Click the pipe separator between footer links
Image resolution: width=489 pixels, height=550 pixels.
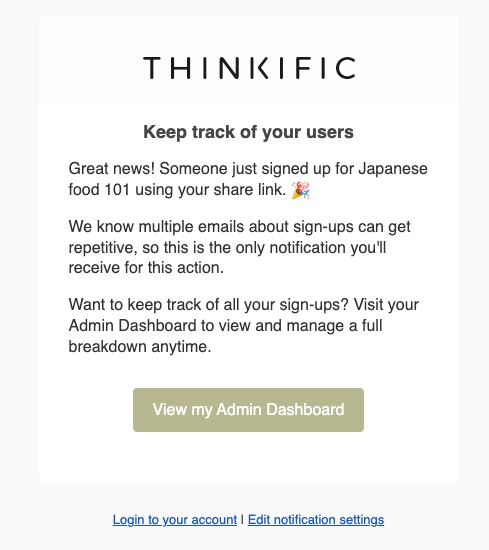(242, 519)
